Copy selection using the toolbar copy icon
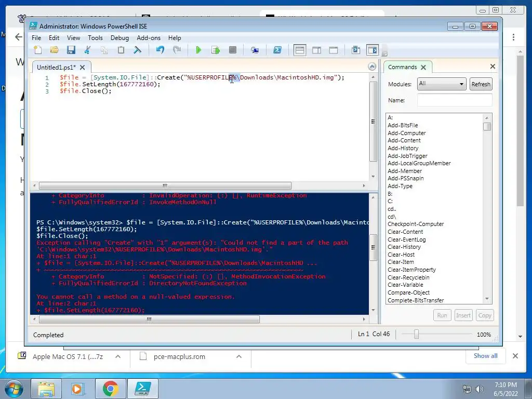532x399 pixels. coord(104,50)
